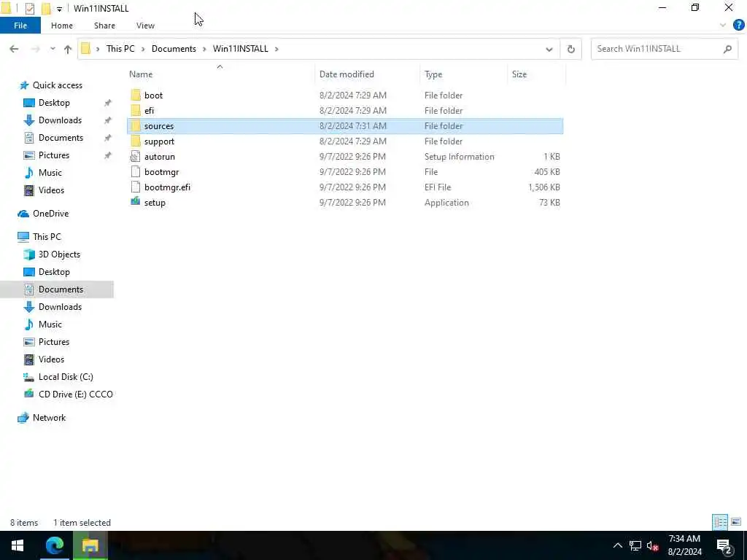
Task: Open OneDrive in navigation pane
Action: [50, 214]
